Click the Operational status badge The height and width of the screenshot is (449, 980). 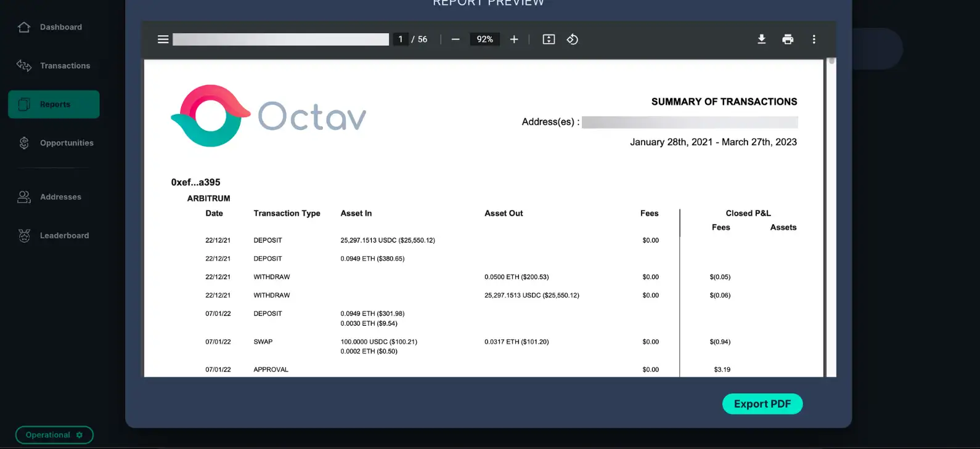54,435
